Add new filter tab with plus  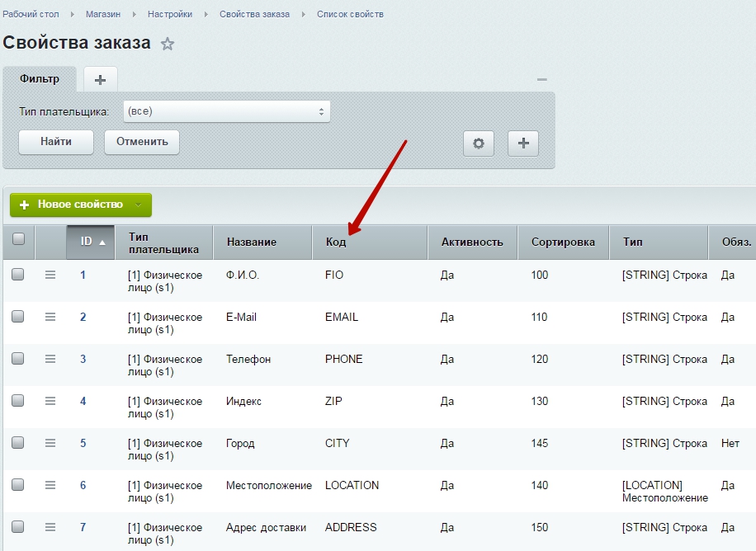(100, 79)
